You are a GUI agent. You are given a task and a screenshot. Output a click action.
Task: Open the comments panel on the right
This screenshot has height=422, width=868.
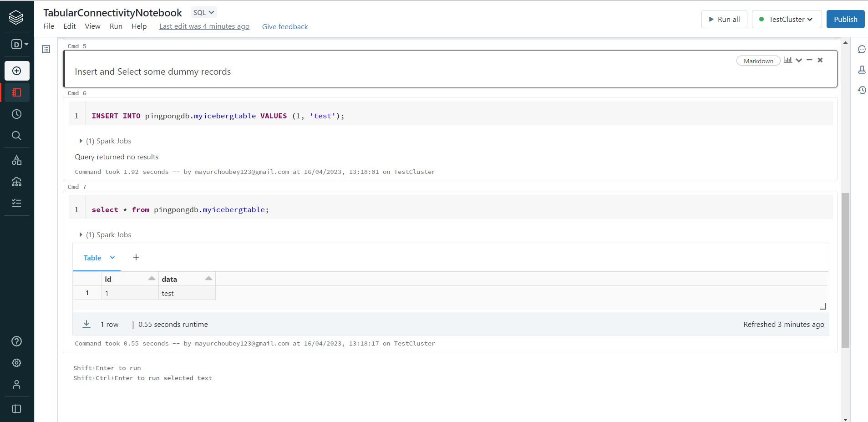pyautogui.click(x=862, y=49)
